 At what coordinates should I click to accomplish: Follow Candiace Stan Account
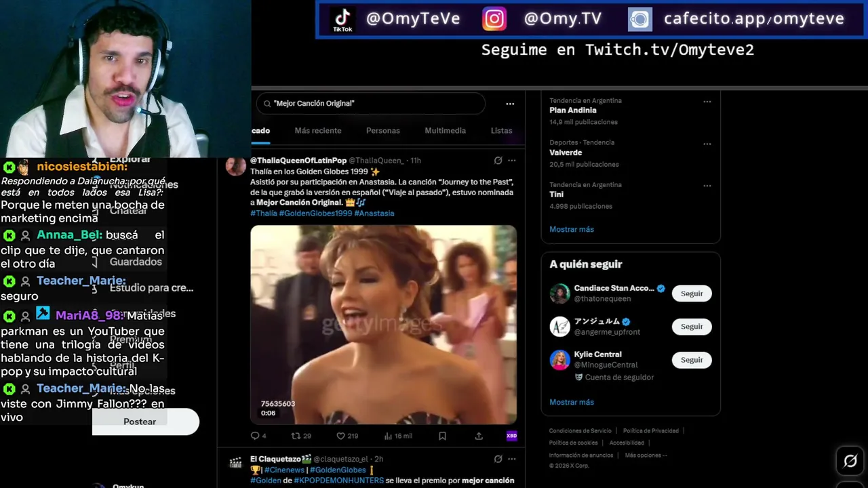(x=692, y=293)
